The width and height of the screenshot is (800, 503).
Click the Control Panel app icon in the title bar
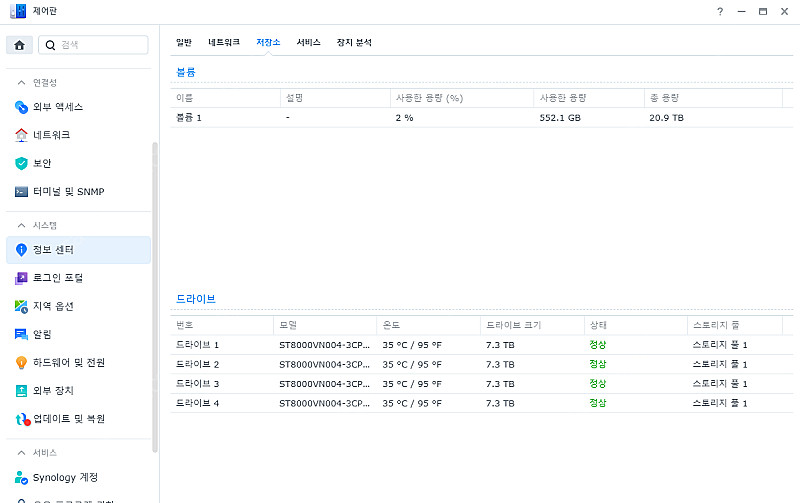[x=18, y=11]
